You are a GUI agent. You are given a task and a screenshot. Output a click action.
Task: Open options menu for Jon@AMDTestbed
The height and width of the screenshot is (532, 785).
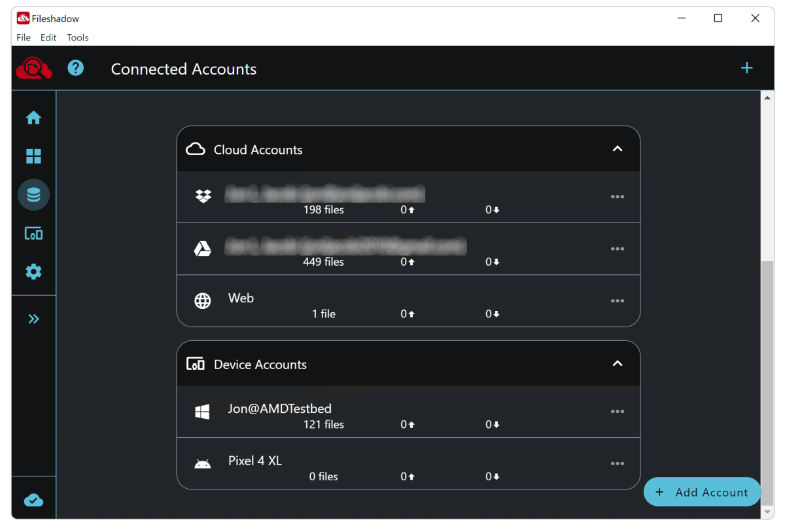point(617,412)
